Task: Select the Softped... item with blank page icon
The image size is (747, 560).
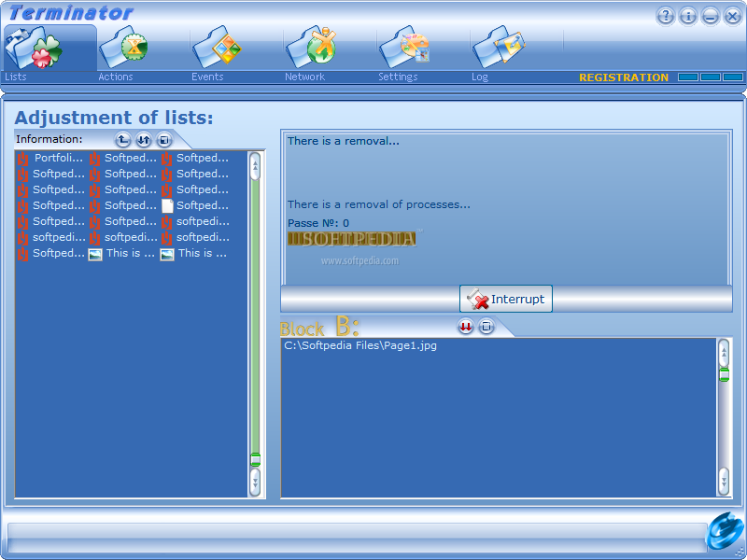Action: point(196,205)
